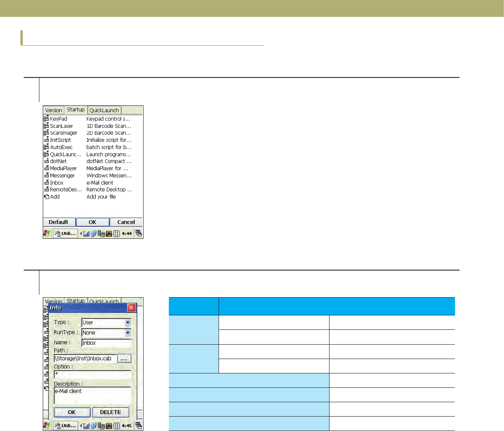This screenshot has width=504, height=431.
Task: Click the 4:45 clock in taskbar
Action: point(127,426)
